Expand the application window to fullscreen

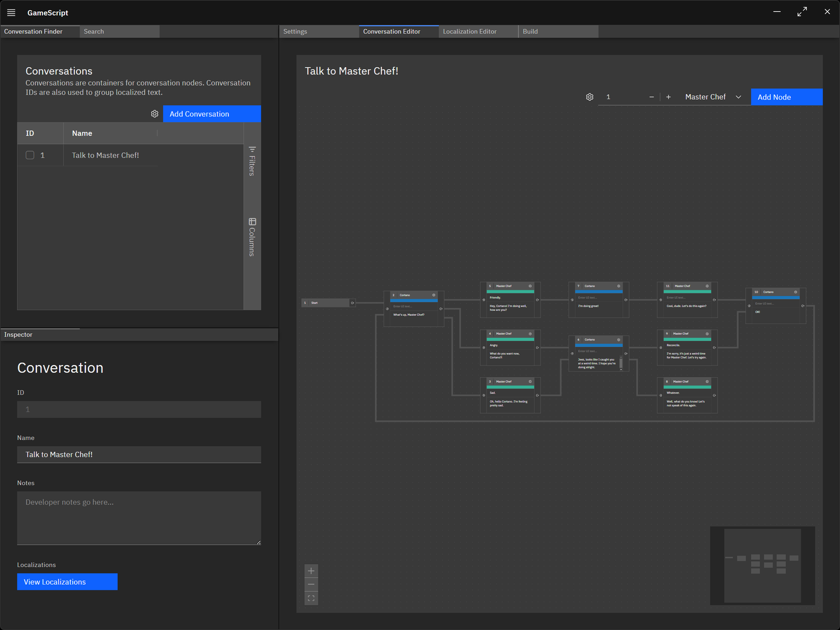[802, 11]
